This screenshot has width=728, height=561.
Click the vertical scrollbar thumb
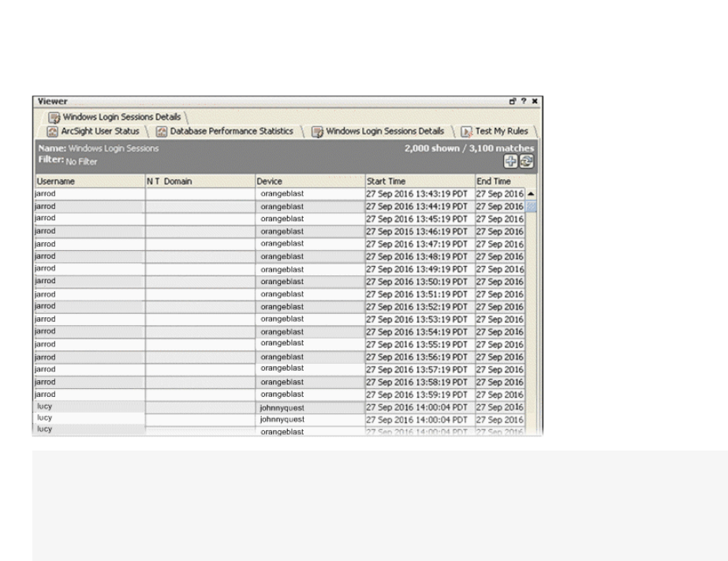click(x=531, y=206)
